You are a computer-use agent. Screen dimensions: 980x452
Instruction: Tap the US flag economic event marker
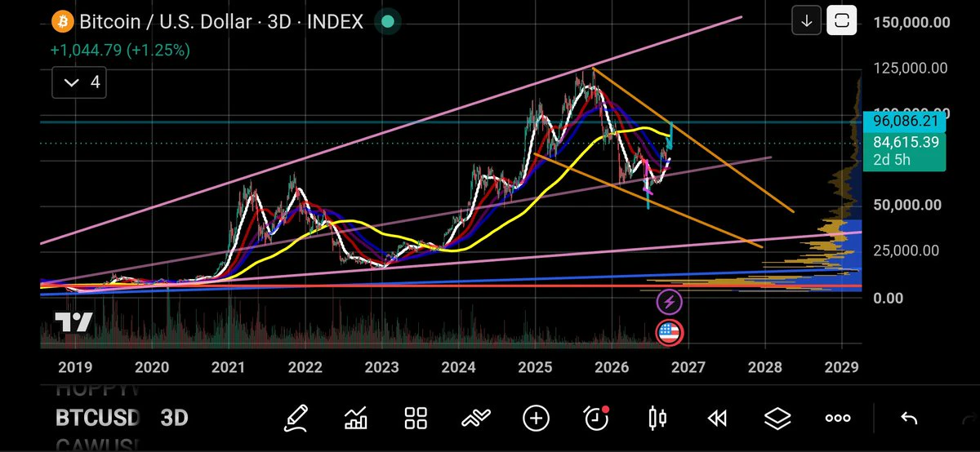pos(670,332)
